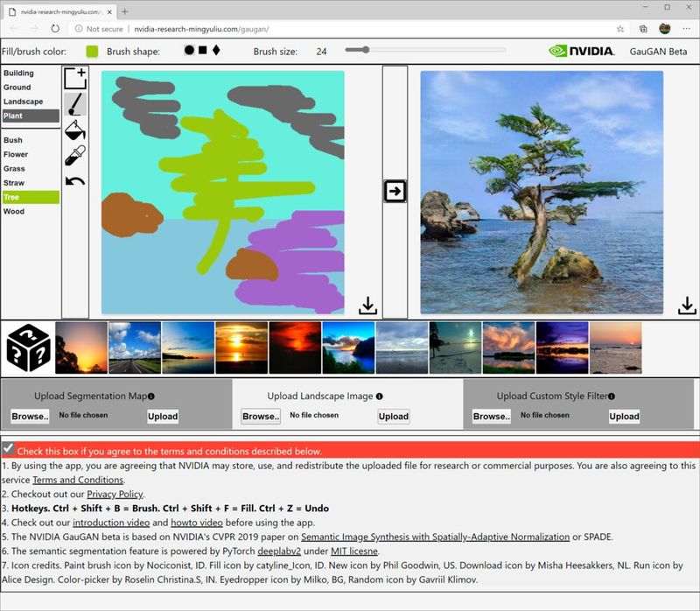Select the new canvas tool icon
700x611 pixels.
(75, 79)
